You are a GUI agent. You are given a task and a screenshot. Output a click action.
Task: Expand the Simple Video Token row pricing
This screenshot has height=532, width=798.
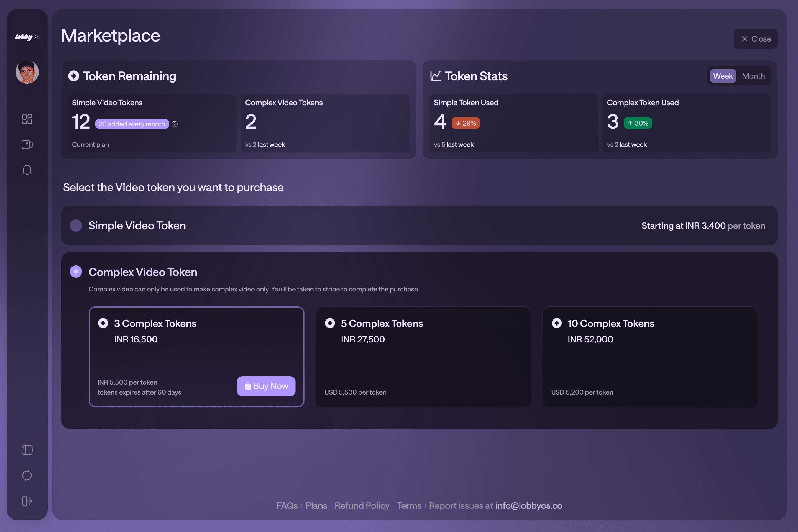pyautogui.click(x=703, y=226)
